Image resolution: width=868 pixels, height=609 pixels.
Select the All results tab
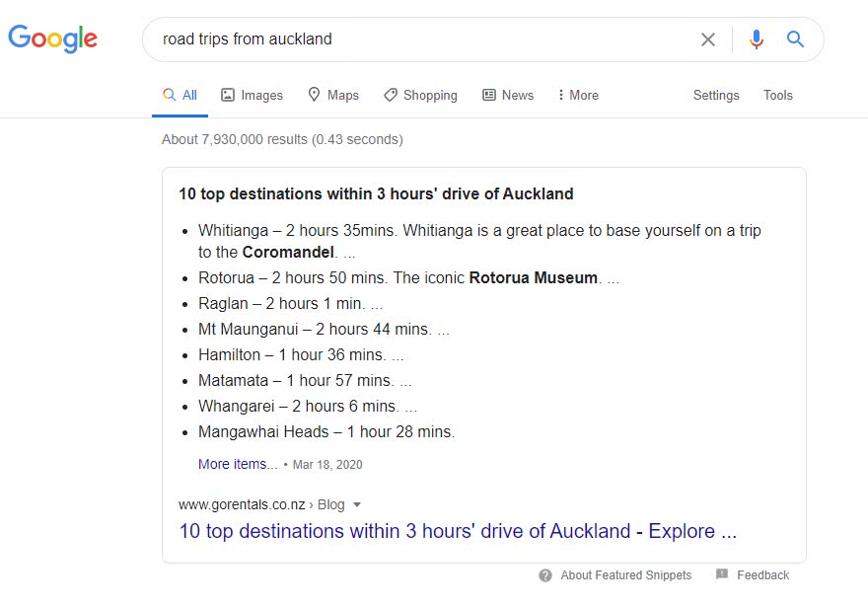(180, 95)
